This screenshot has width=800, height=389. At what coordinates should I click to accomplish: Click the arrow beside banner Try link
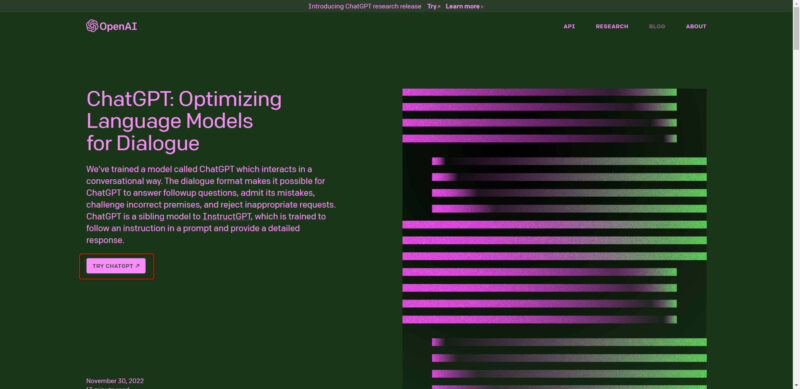pos(439,7)
